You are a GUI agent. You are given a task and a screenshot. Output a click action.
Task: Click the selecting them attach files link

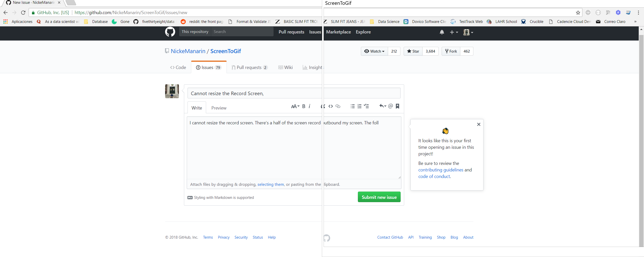271,185
